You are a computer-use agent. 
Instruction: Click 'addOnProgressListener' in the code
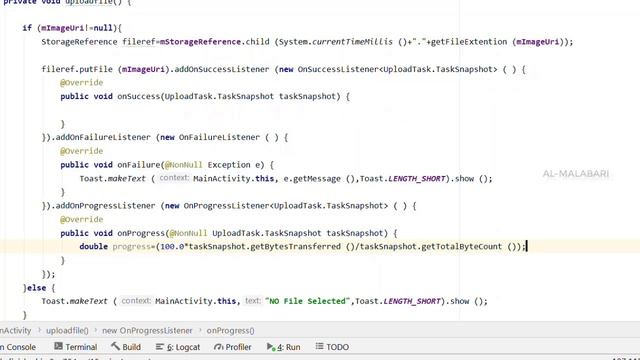(x=105, y=206)
